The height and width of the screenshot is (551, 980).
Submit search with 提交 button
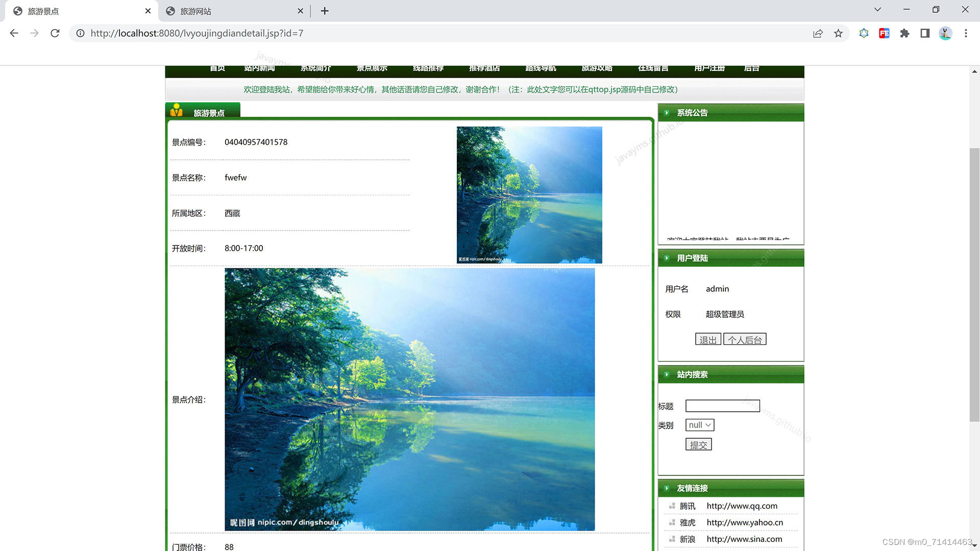pyautogui.click(x=698, y=445)
